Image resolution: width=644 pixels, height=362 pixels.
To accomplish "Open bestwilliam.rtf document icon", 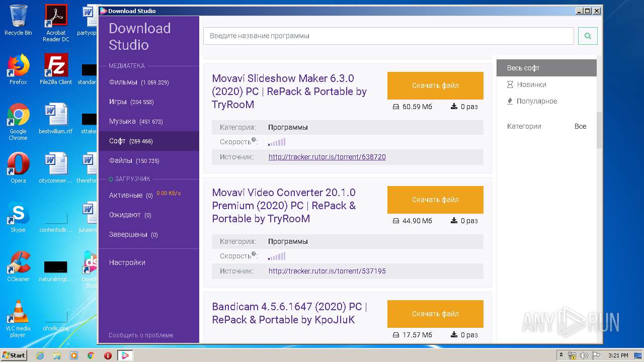I will coord(56,119).
